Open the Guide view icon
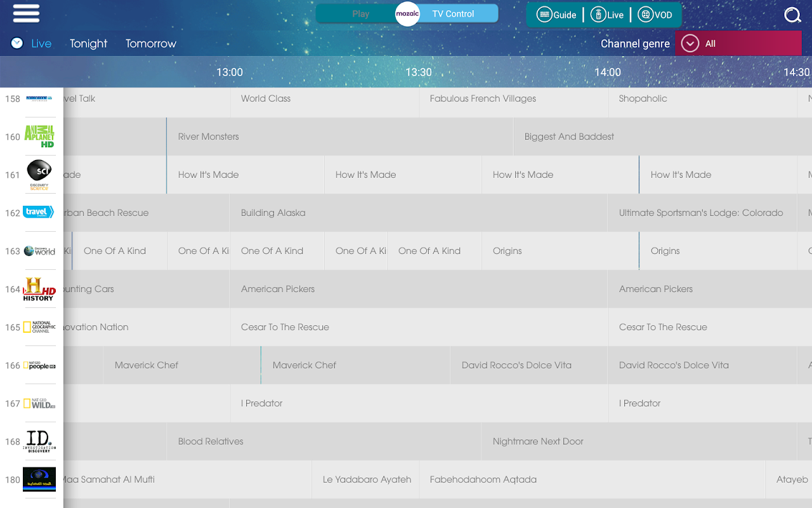This screenshot has width=812, height=508. [544, 15]
